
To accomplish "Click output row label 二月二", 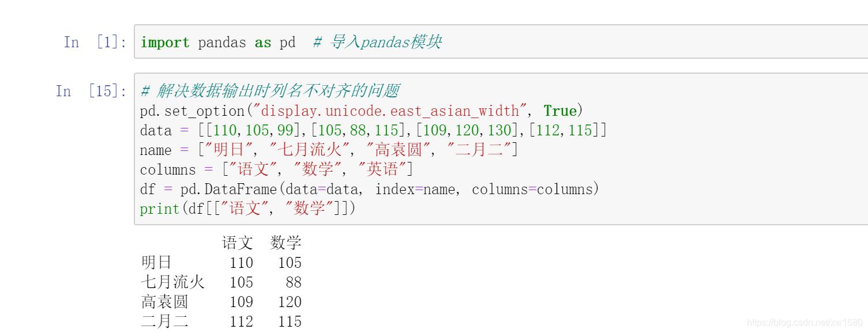I will tap(164, 321).
